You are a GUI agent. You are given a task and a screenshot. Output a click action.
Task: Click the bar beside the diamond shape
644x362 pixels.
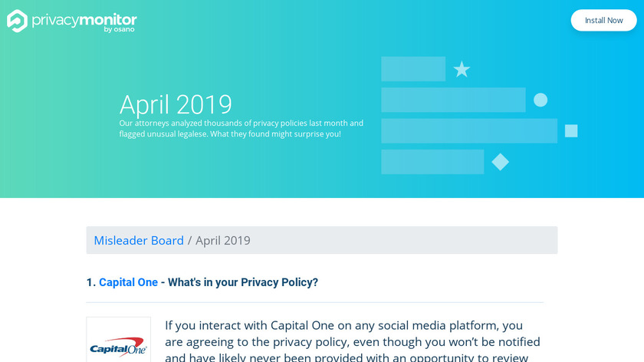[432, 162]
